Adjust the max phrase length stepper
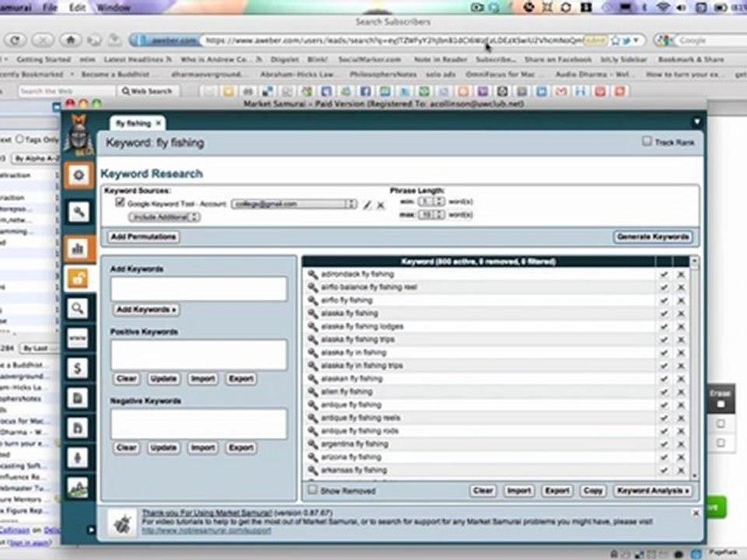The height and width of the screenshot is (560, 747). [x=439, y=215]
